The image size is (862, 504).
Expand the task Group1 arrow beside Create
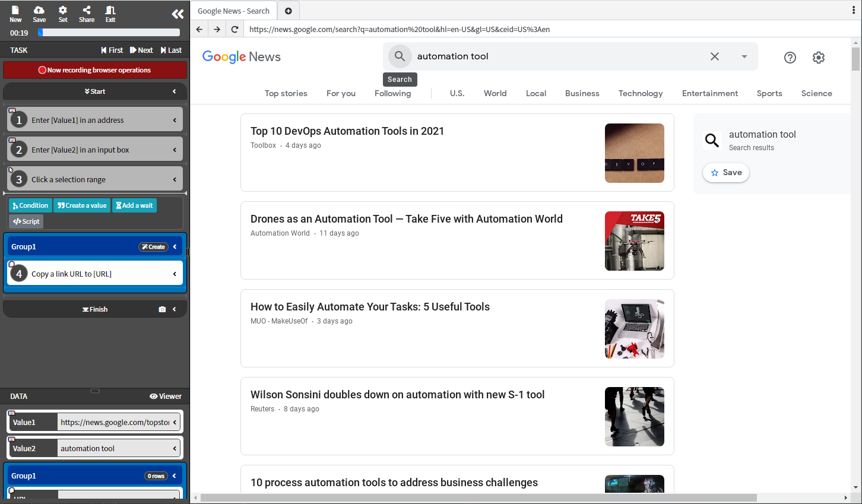click(x=175, y=247)
